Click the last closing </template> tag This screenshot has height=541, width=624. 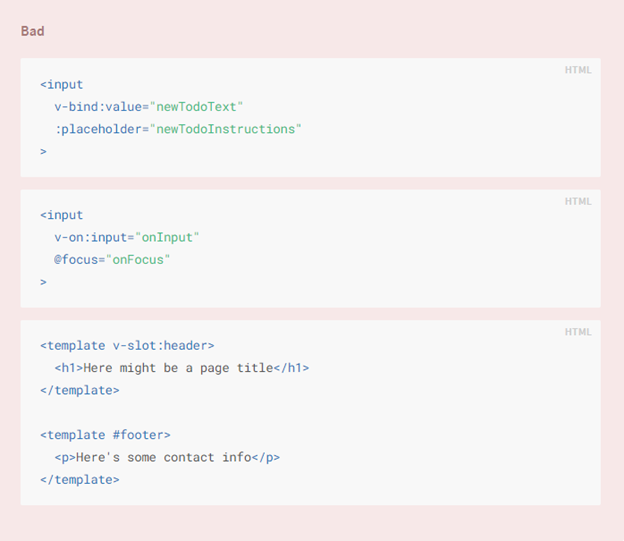click(80, 479)
